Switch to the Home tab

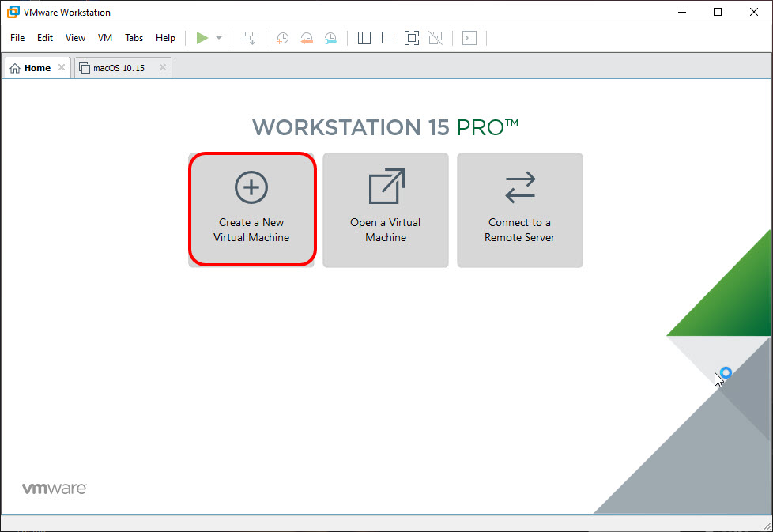coord(37,68)
